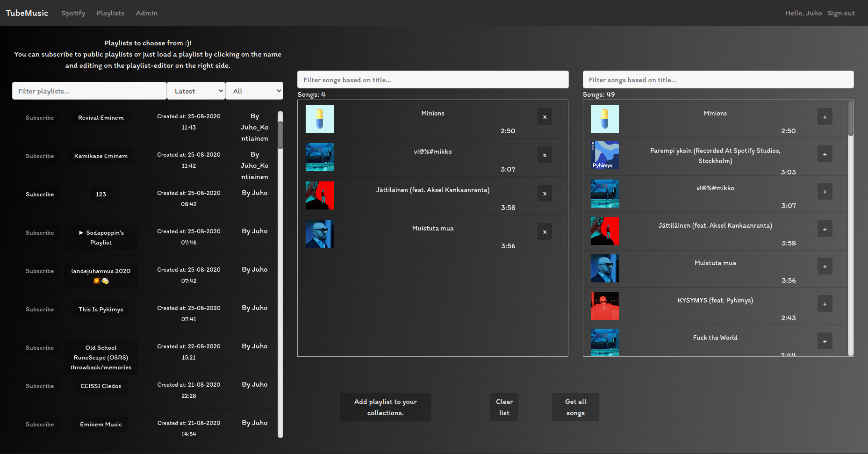Focus right panel song title filter
Screen dimensions: 868x454
point(718,79)
